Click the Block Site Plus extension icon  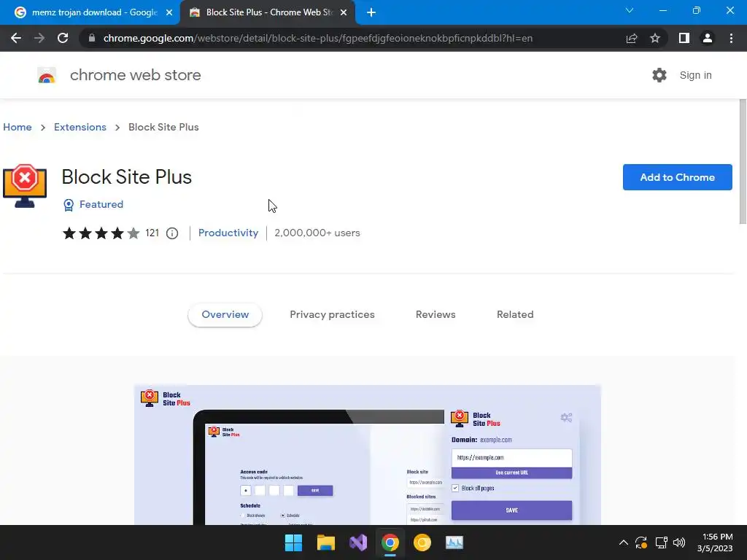(25, 186)
